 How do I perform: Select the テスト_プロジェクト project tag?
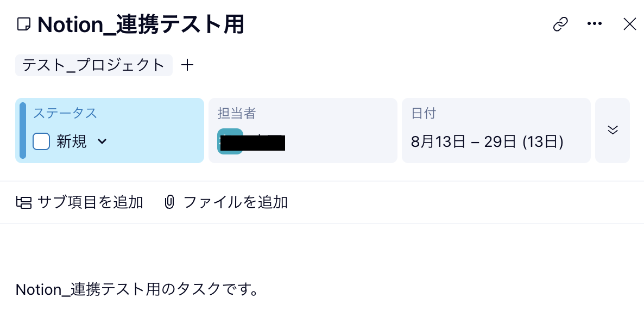(93, 65)
